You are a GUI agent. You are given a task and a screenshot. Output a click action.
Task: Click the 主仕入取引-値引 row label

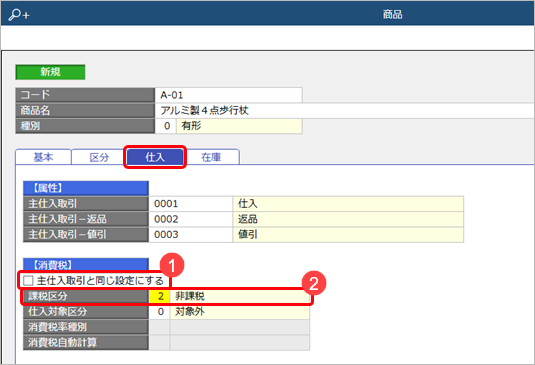(86, 234)
